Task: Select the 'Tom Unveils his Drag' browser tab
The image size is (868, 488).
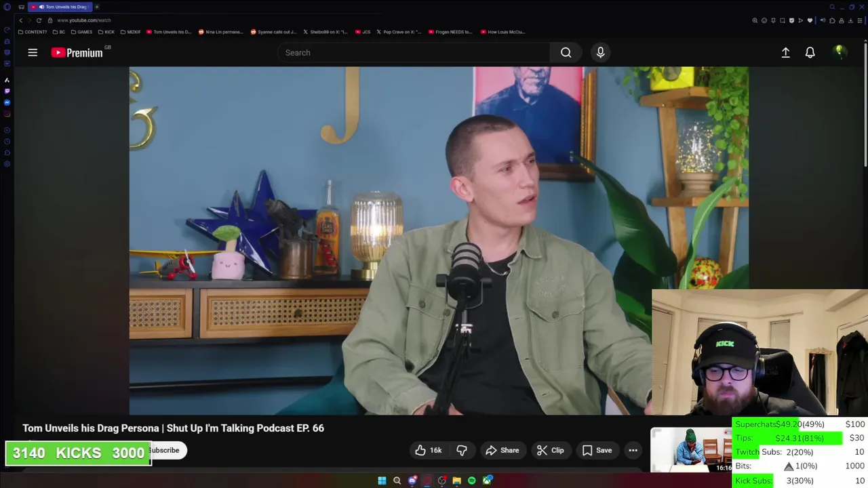Action: tap(60, 7)
